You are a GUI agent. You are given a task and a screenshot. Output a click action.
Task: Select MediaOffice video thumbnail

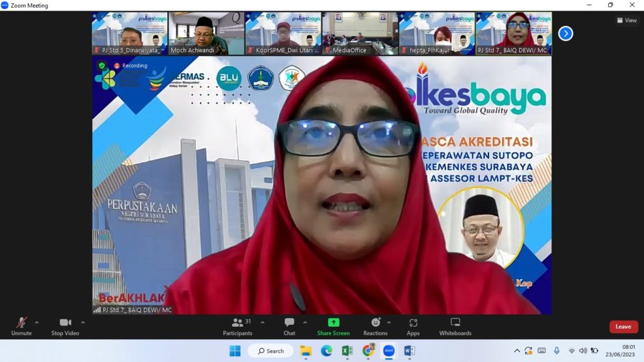(360, 33)
